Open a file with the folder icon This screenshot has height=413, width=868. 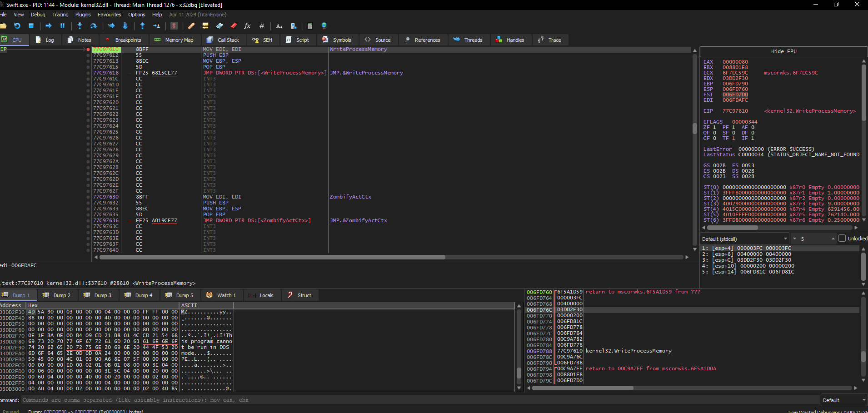3,26
